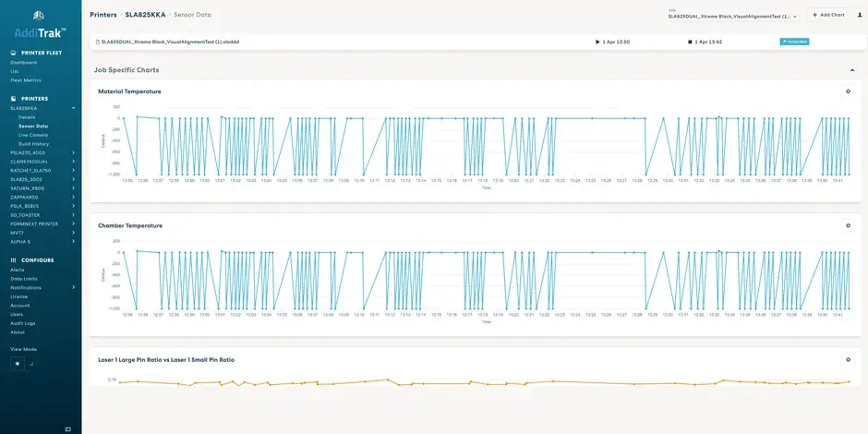Expand the SD_TOASTER printer
The width and height of the screenshot is (868, 434).
coord(74,215)
